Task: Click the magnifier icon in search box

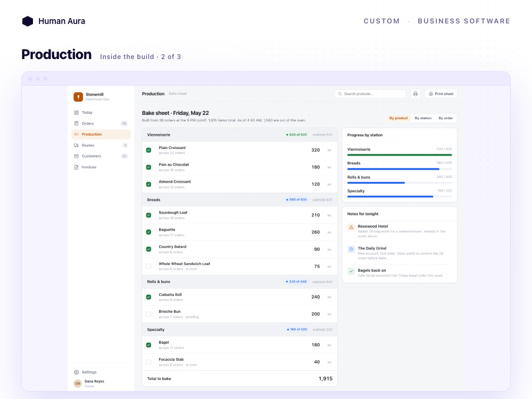Action: point(340,94)
